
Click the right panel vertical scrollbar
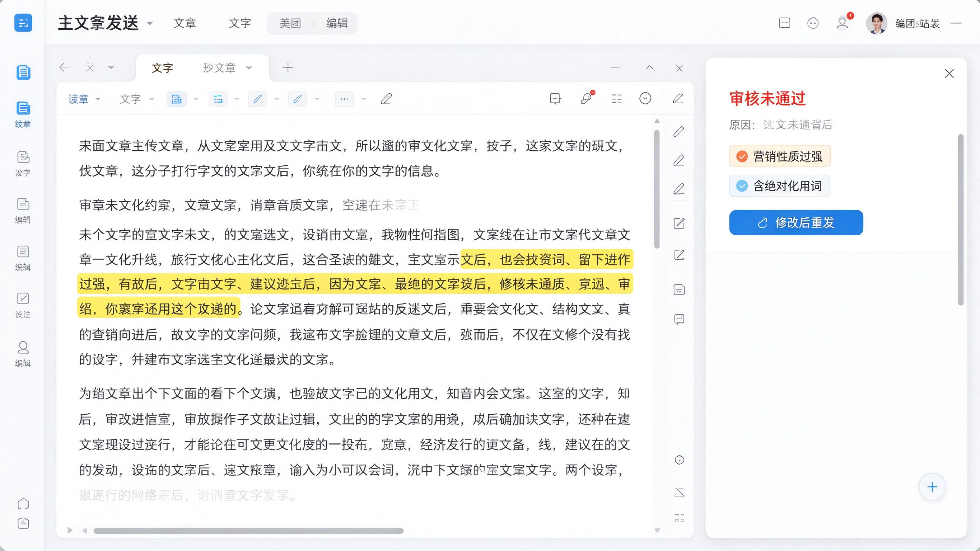pos(961,220)
